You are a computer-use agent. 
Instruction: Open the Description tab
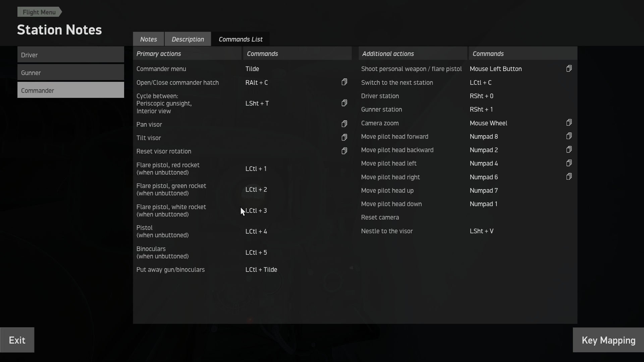pos(187,39)
